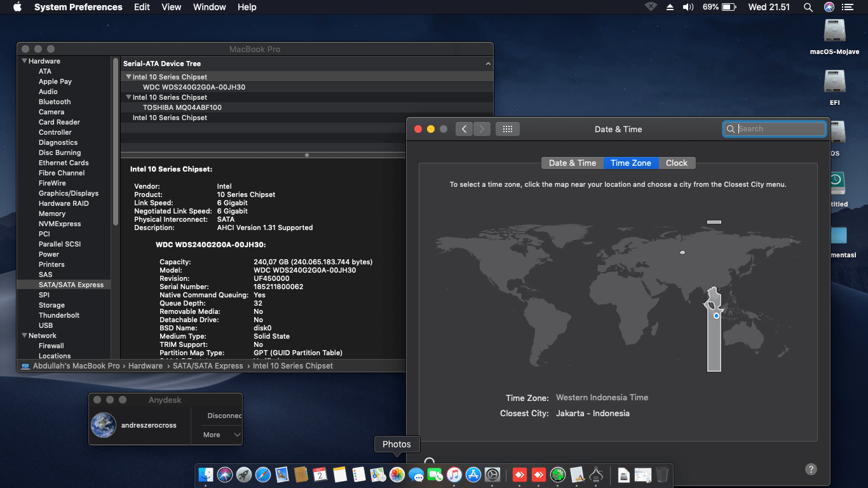
Task: Activate the battery status menu bar item
Action: (x=719, y=7)
